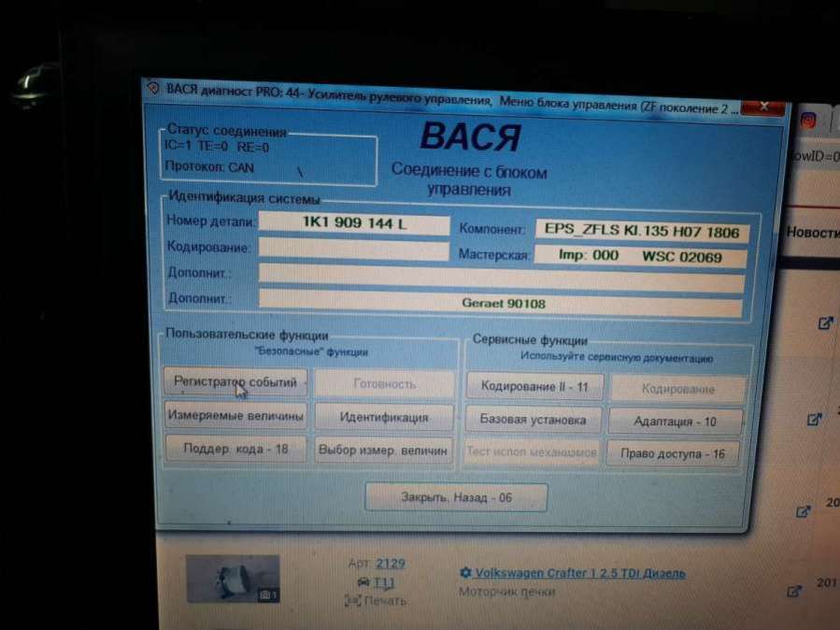Click the Мастерская field WSC 02069
Image resolution: width=840 pixels, height=630 pixels.
pyautogui.click(x=640, y=256)
